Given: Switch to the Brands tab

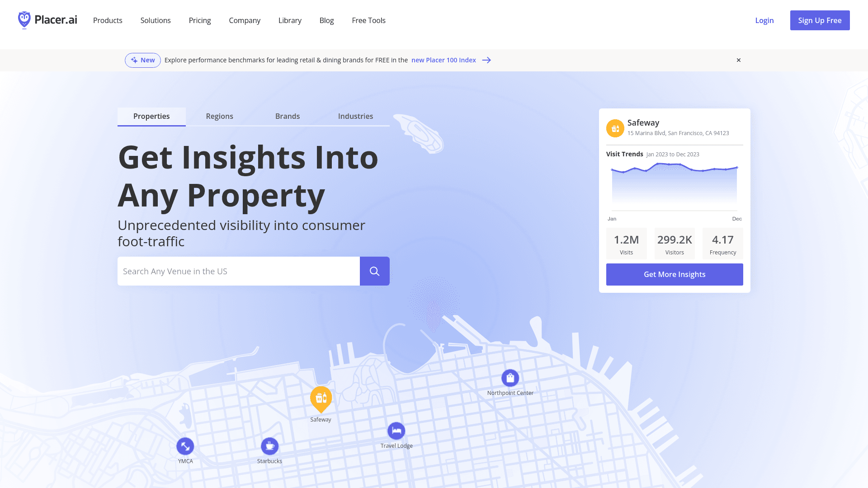Looking at the screenshot, I should (x=288, y=116).
